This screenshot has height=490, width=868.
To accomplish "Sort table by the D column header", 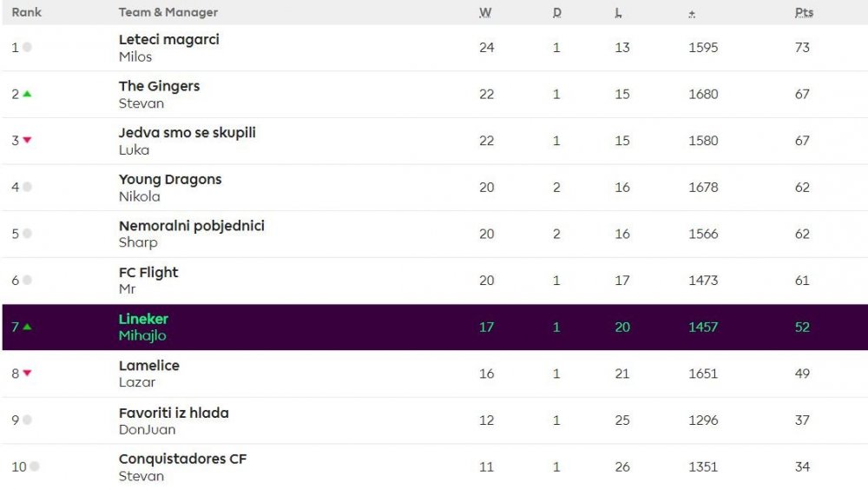I will coord(557,13).
